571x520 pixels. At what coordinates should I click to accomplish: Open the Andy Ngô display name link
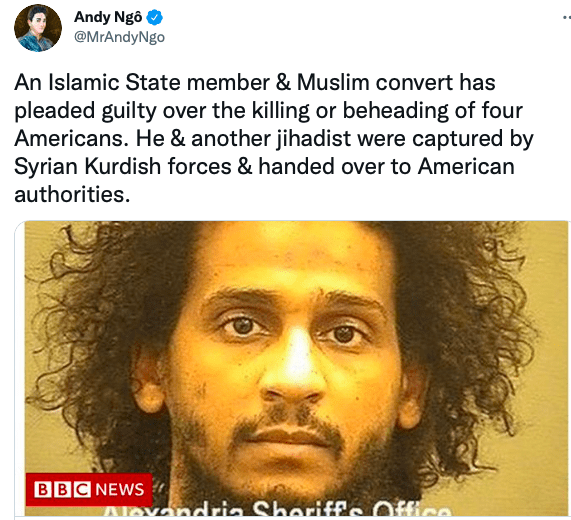108,17
